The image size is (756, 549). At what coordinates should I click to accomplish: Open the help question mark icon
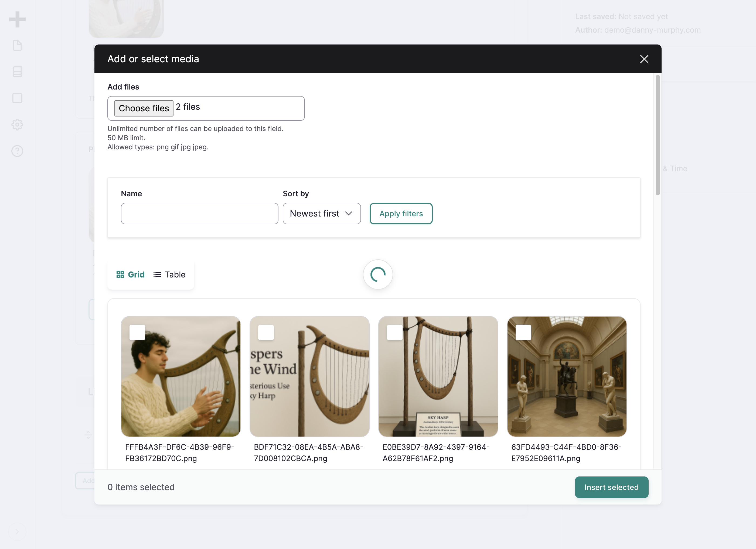click(17, 151)
